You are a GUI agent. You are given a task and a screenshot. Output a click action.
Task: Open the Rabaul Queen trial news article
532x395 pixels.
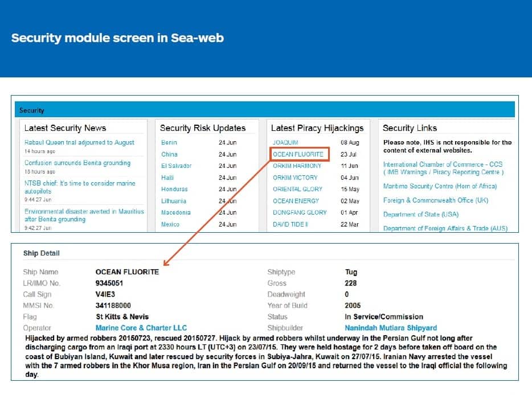click(79, 142)
